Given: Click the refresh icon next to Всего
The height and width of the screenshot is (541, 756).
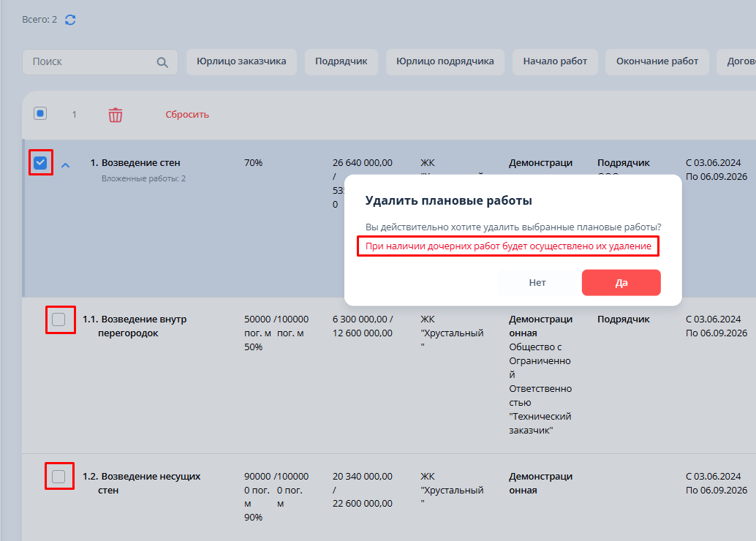Looking at the screenshot, I should (70, 20).
